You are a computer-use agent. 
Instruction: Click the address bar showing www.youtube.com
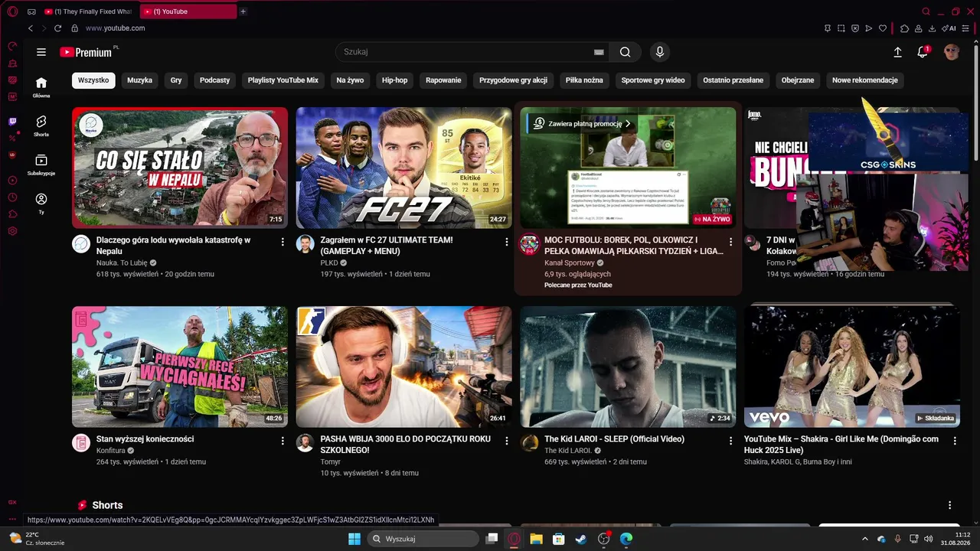point(115,28)
